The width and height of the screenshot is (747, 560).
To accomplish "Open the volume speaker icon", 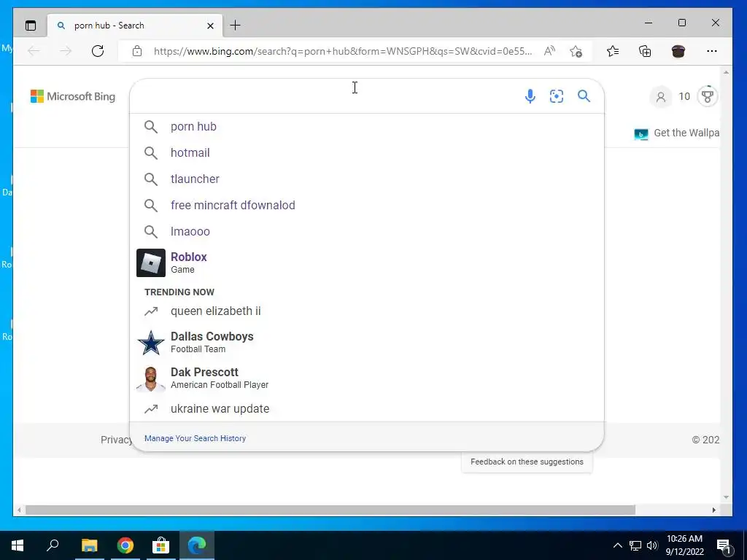I will pyautogui.click(x=651, y=545).
